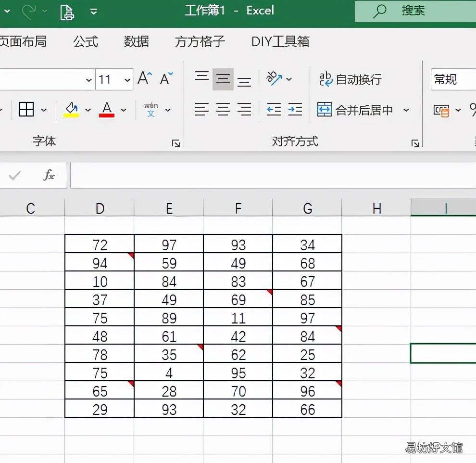The image size is (476, 463).
Task: Decrease font size with smaller A icon
Action: point(167,78)
